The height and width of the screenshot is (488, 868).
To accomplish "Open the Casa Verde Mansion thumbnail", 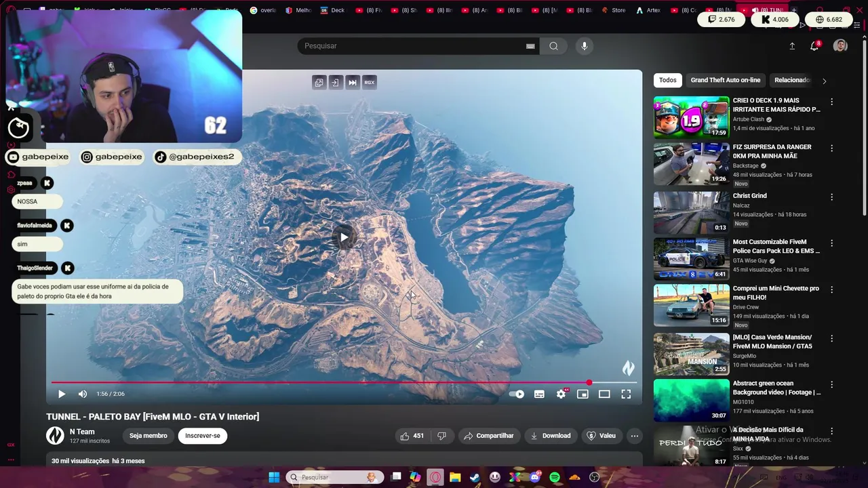I will [691, 354].
